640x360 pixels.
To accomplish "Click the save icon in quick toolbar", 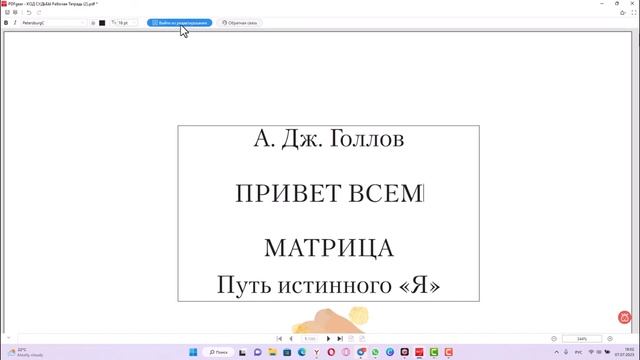I will [7, 13].
